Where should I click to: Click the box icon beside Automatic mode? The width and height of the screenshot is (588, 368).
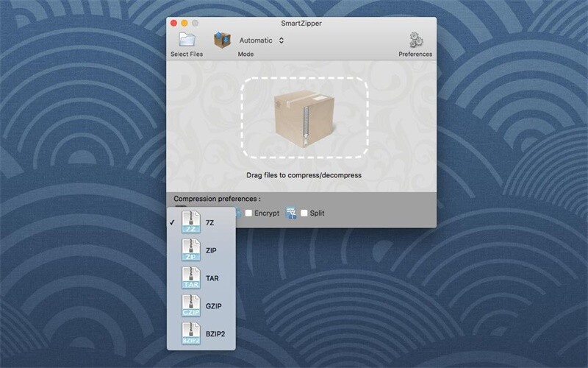point(222,40)
